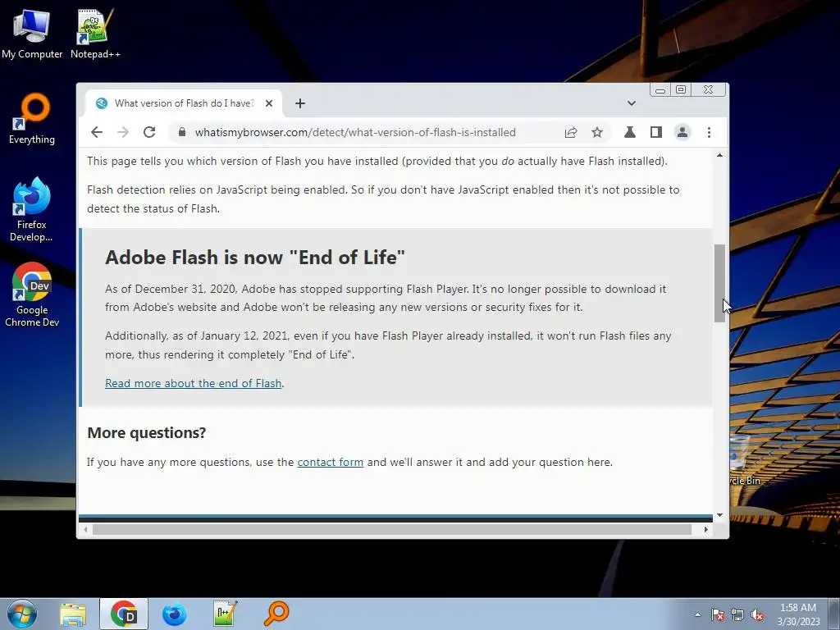Expand the tab search dropdown arrow

[632, 103]
